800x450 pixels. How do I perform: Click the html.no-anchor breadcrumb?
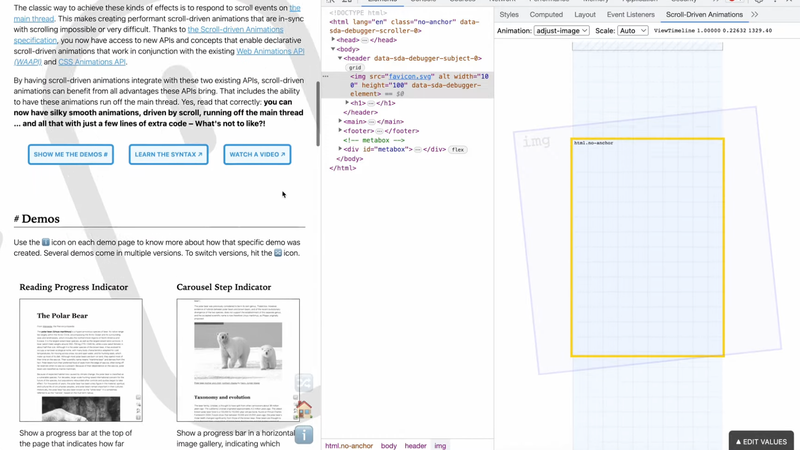tap(349, 446)
